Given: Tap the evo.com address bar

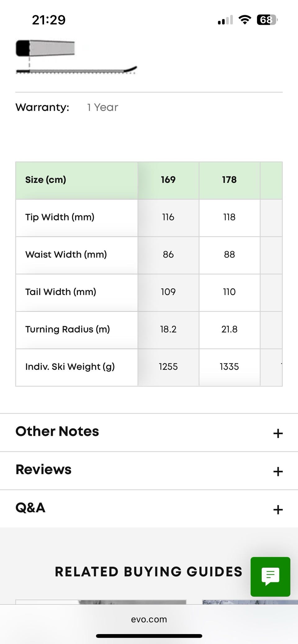Looking at the screenshot, I should pos(149,619).
